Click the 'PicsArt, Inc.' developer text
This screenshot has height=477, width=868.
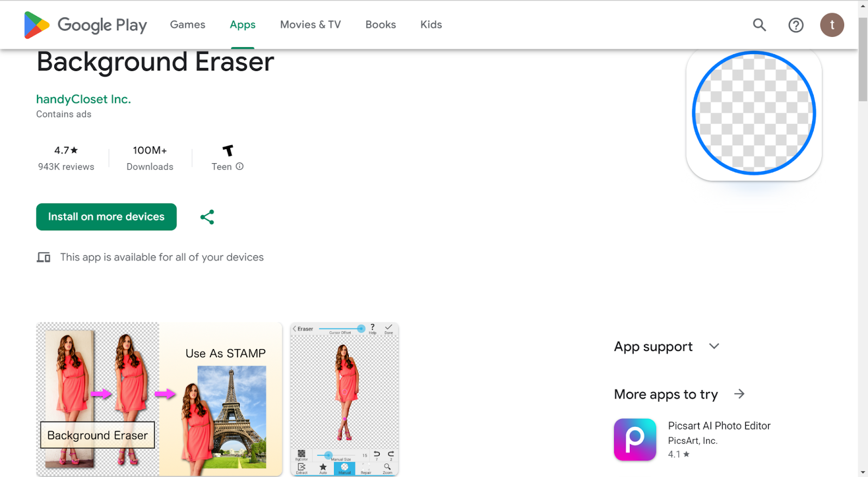693,441
